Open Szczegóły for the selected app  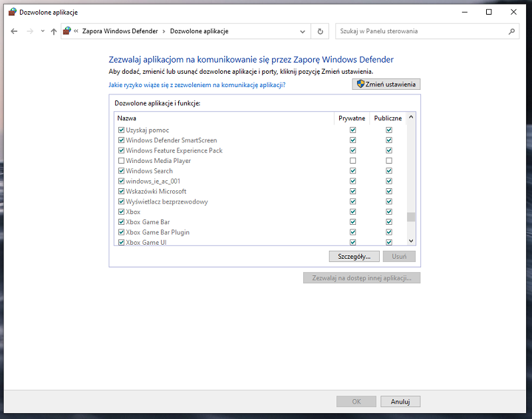pos(354,257)
